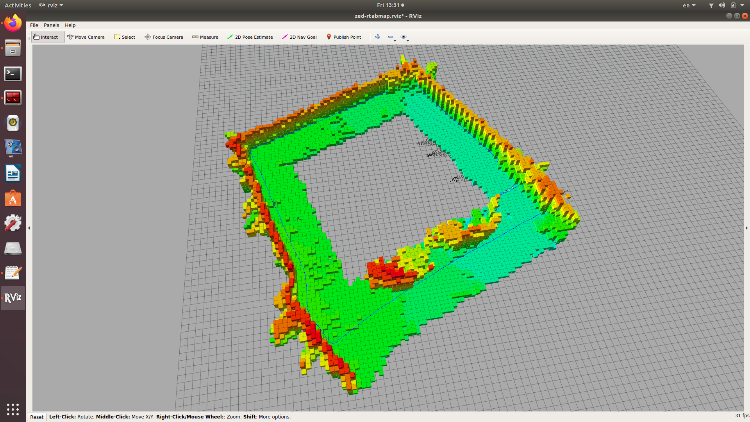Expand the left collapsed panel handle
Image resolution: width=750 pixels, height=422 pixels.
click(x=30, y=228)
